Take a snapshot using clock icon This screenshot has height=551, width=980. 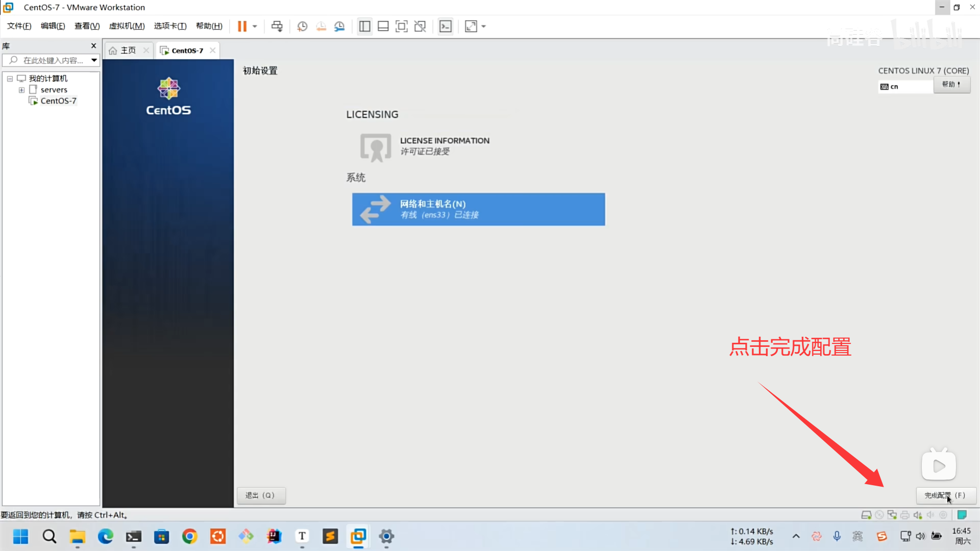coord(302,27)
